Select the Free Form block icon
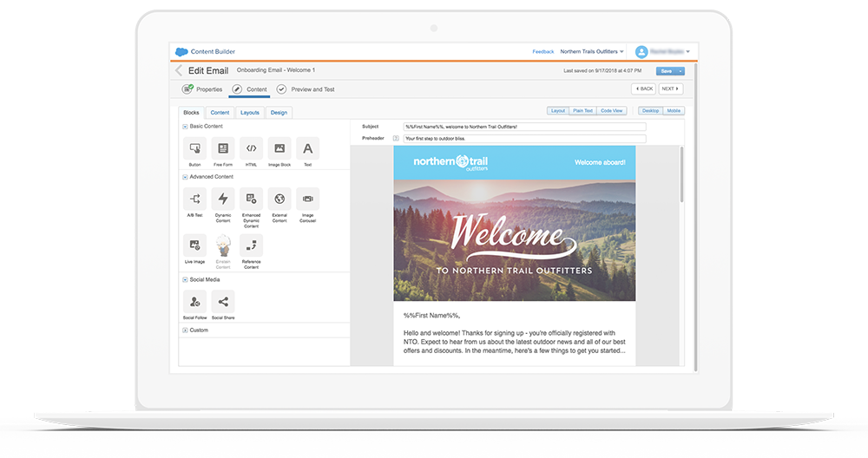Image resolution: width=868 pixels, height=458 pixels. click(x=223, y=148)
